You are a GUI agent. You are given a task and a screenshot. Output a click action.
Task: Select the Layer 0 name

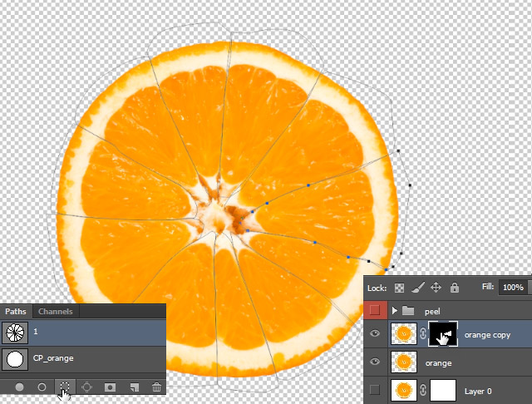[x=478, y=391]
